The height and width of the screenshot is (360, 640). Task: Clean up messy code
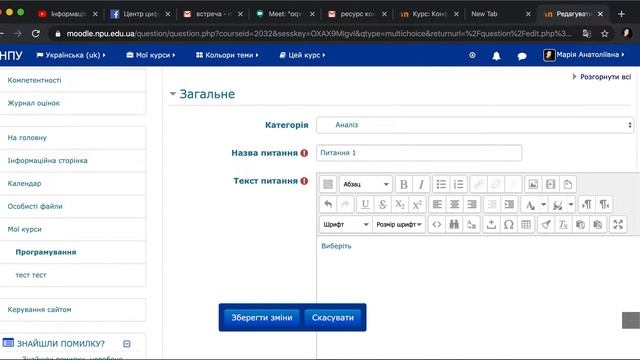(546, 224)
